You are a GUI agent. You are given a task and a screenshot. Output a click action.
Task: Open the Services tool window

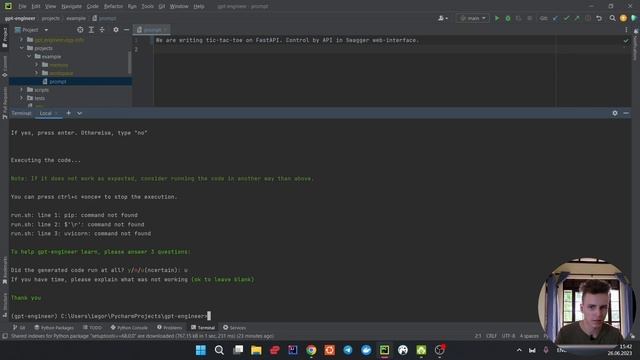(234, 328)
